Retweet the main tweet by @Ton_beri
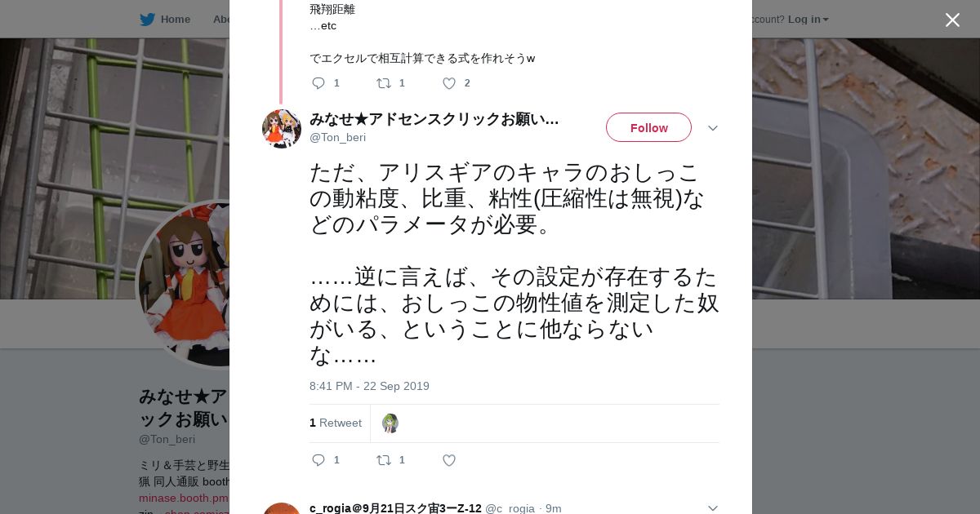 [384, 460]
